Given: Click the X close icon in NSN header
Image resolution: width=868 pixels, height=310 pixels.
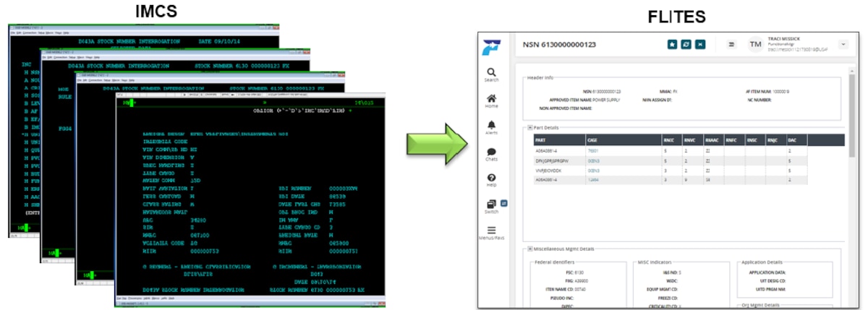Looking at the screenshot, I should [700, 45].
